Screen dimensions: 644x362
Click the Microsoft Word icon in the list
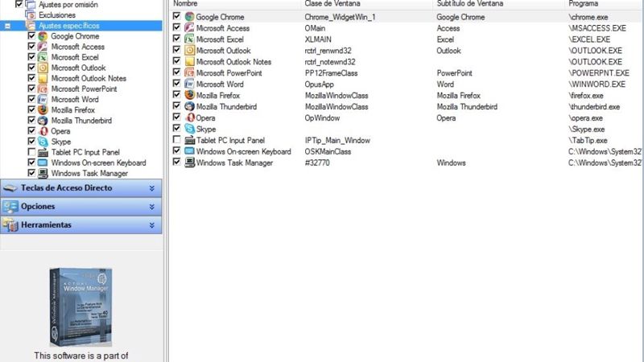pyautogui.click(x=189, y=84)
